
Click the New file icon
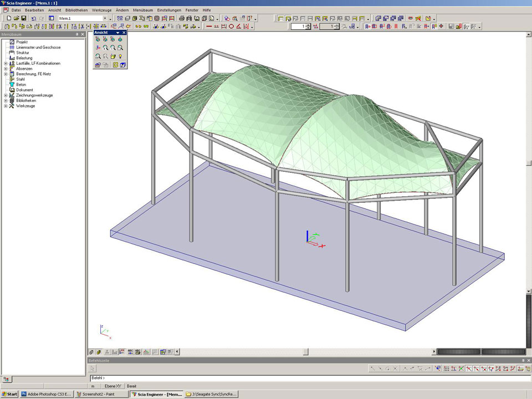pos(8,18)
